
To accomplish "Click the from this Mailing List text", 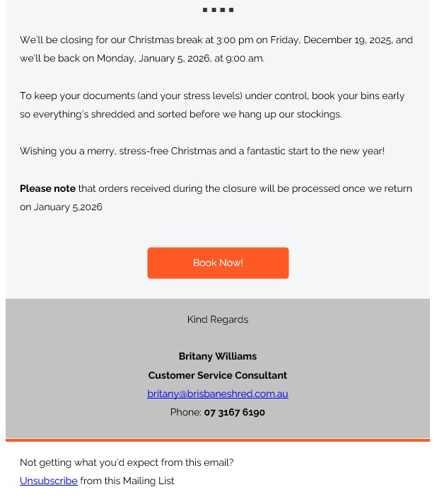I will pos(127,481).
